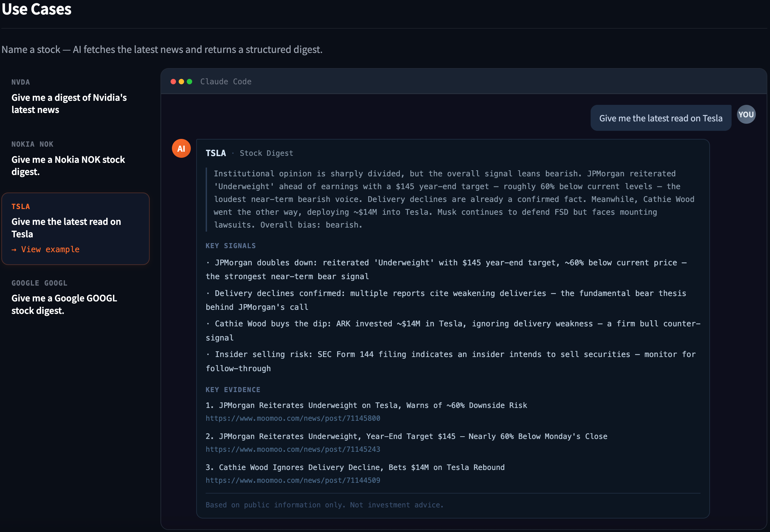Image resolution: width=770 pixels, height=532 pixels.
Task: Click the 'Not investment advice' disclaimer
Action: [325, 505]
